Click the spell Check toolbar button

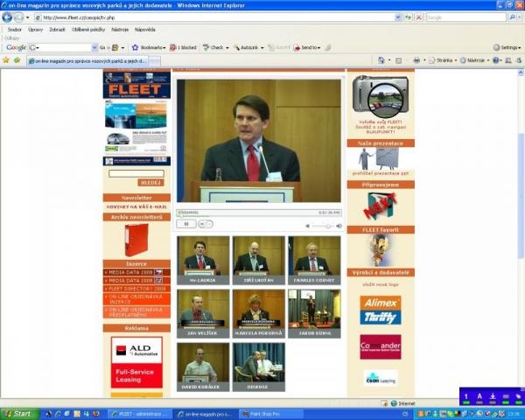point(215,47)
